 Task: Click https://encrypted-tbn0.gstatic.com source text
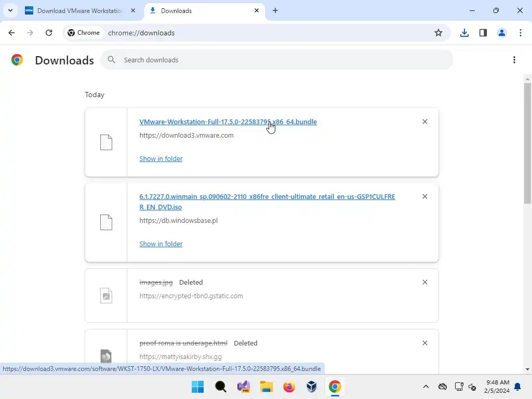pos(191,296)
